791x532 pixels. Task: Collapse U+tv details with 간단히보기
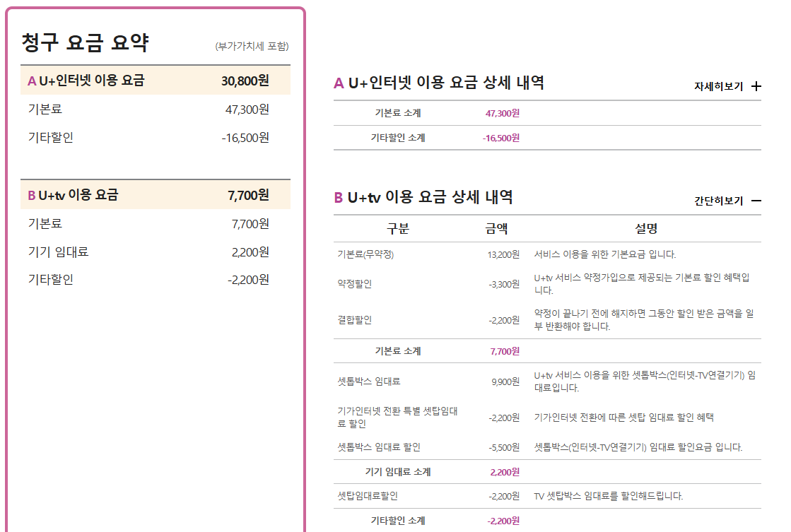coord(727,201)
